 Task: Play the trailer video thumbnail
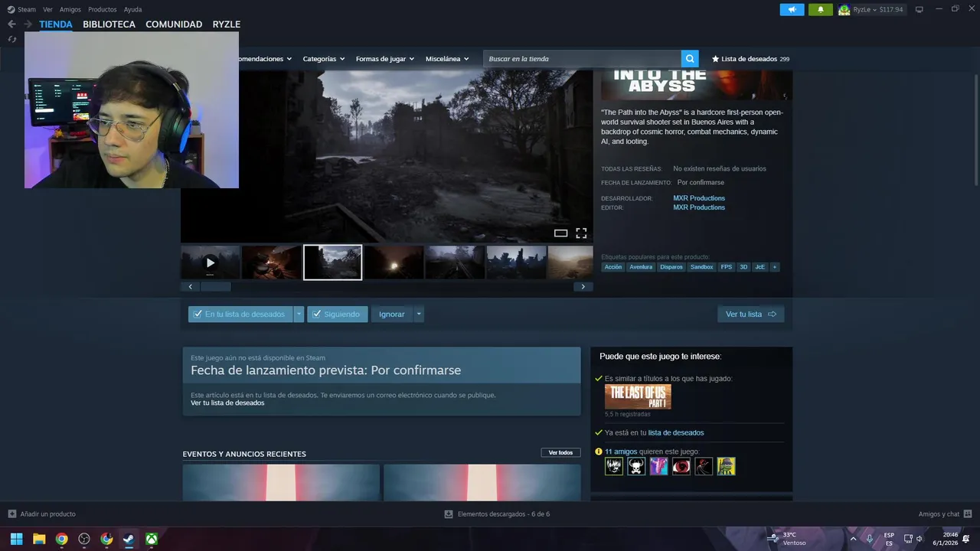211,262
